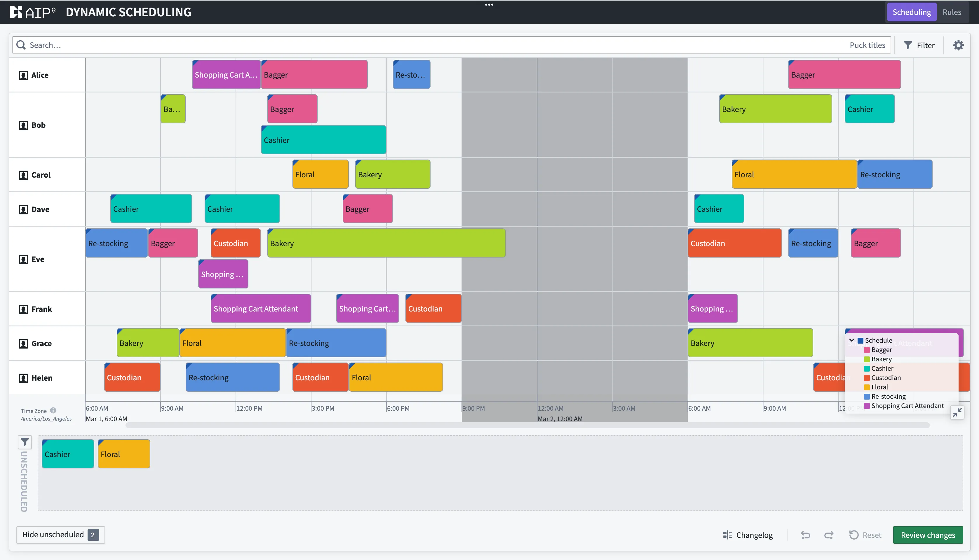Open settings gear icon

point(958,45)
